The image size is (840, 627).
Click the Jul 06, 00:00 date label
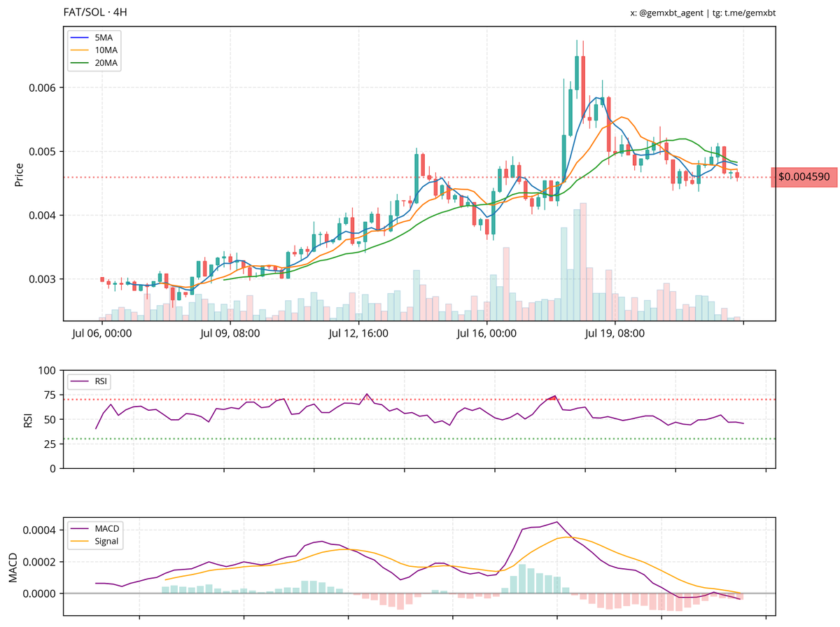pos(101,334)
